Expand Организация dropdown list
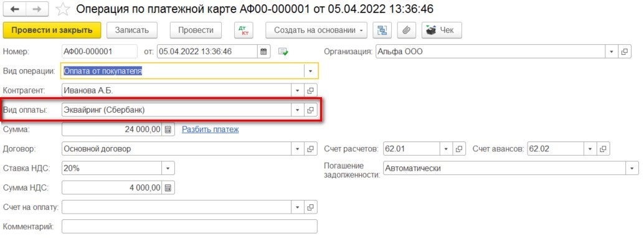 point(612,52)
